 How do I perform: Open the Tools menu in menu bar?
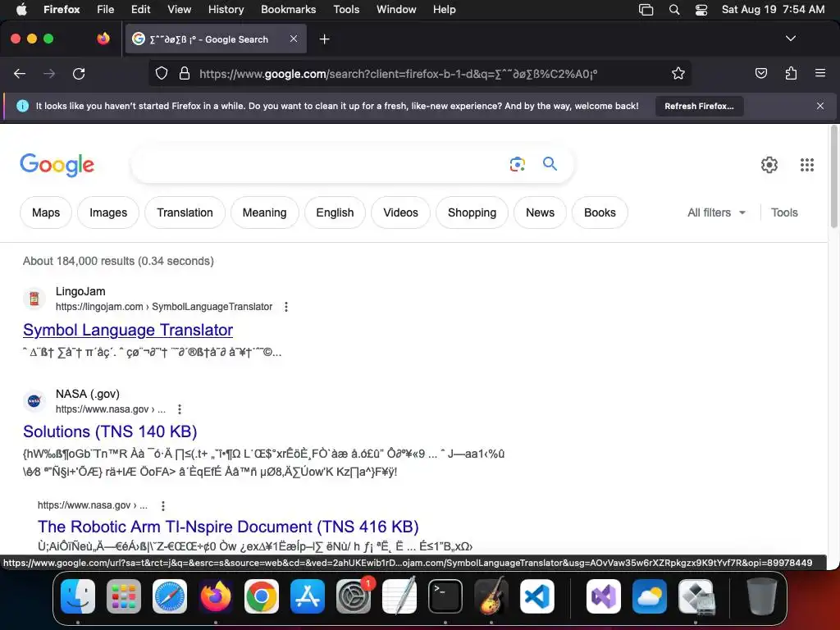pyautogui.click(x=346, y=9)
